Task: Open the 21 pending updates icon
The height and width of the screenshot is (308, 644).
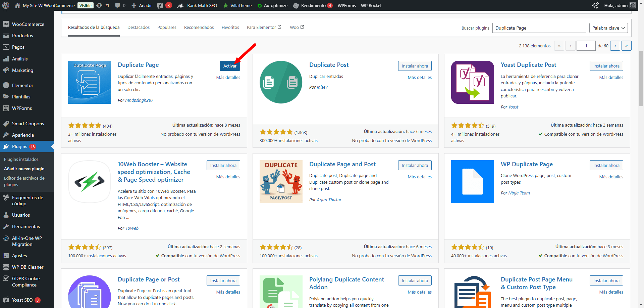Action: [103, 5]
